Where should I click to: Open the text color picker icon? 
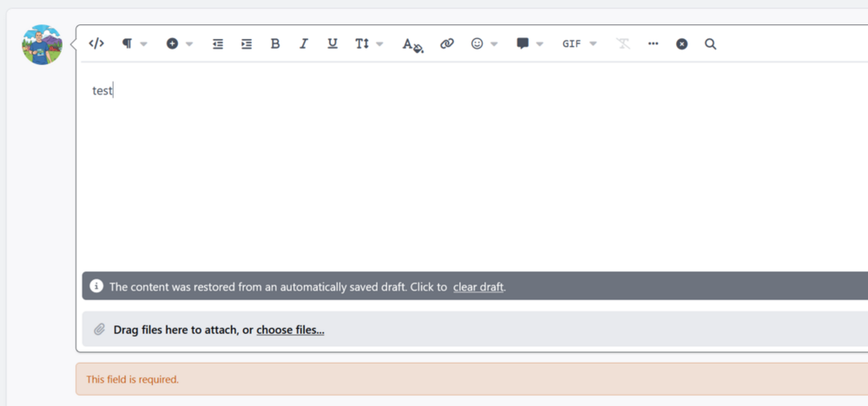click(412, 45)
